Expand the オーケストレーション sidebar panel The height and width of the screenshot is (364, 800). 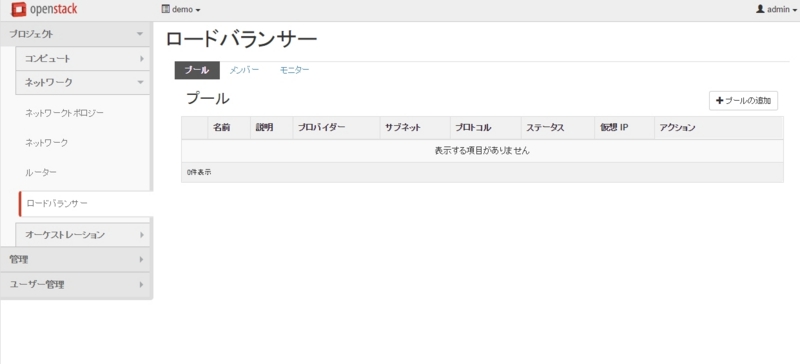coord(83,235)
